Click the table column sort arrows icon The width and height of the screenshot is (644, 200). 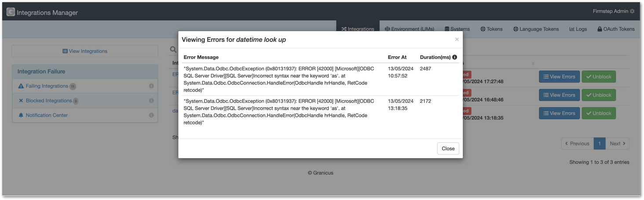point(533,64)
